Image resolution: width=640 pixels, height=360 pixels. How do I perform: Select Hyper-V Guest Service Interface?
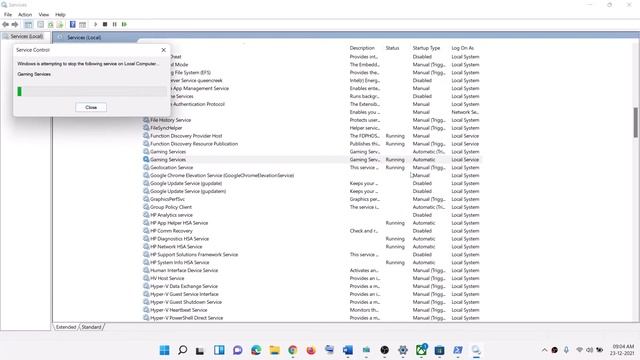click(312, 294)
